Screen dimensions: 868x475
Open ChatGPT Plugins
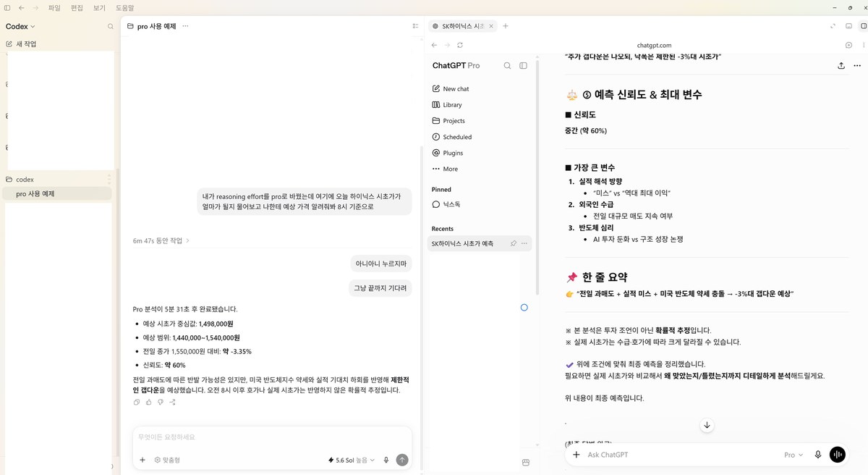480,153
